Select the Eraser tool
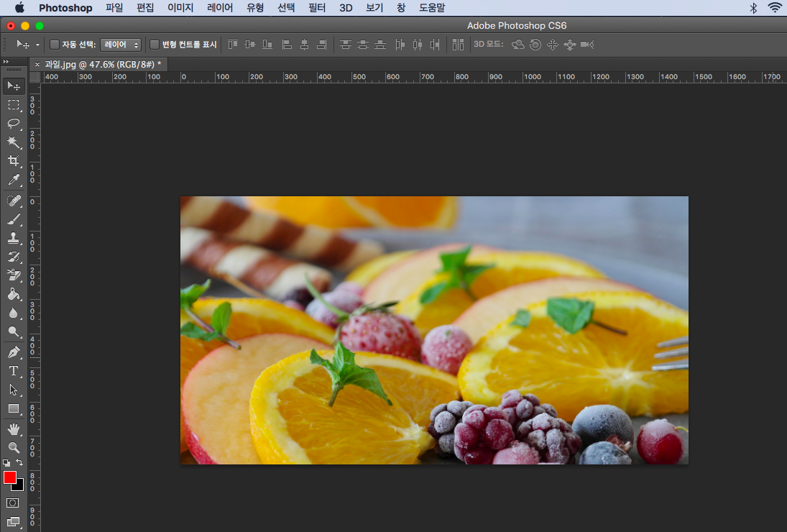Viewport: 787px width, 532px height. pyautogui.click(x=14, y=275)
